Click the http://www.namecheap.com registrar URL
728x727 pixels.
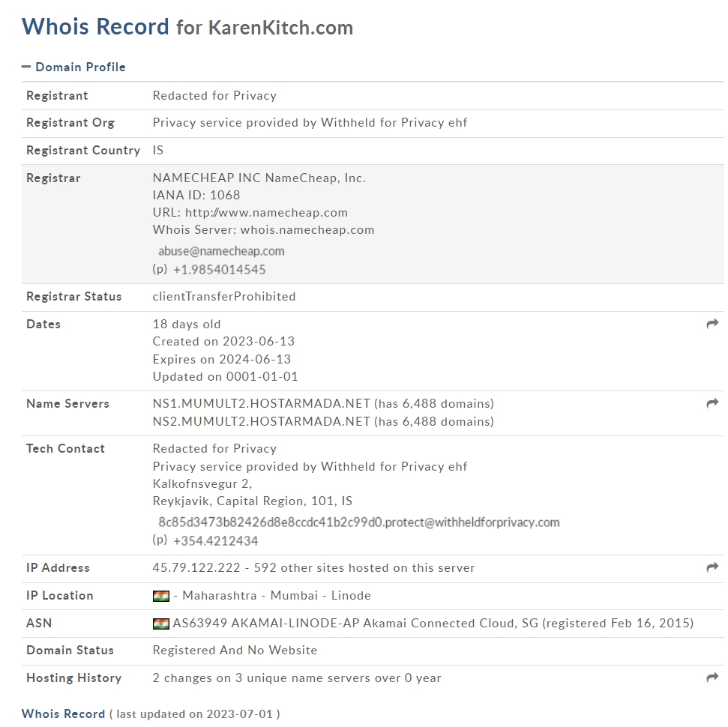pos(266,212)
